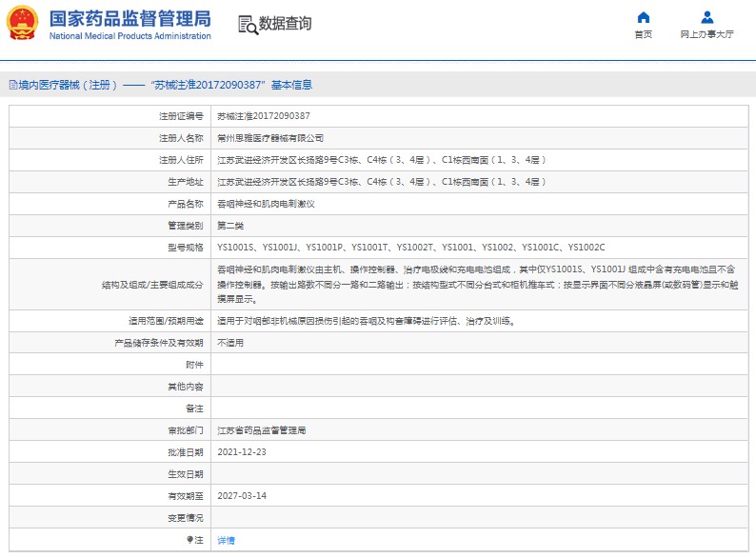The height and width of the screenshot is (558, 756).
Task: Click the national emblem logo
Action: [x=22, y=23]
